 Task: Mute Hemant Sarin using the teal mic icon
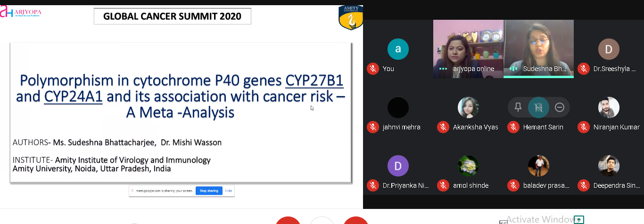pyautogui.click(x=538, y=107)
